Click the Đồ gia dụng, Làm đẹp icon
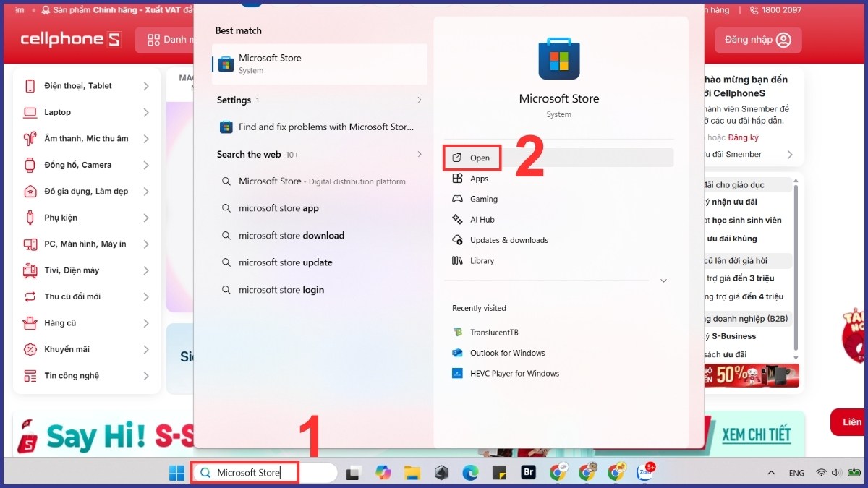Screen dimensions: 868x488 (x=30, y=192)
